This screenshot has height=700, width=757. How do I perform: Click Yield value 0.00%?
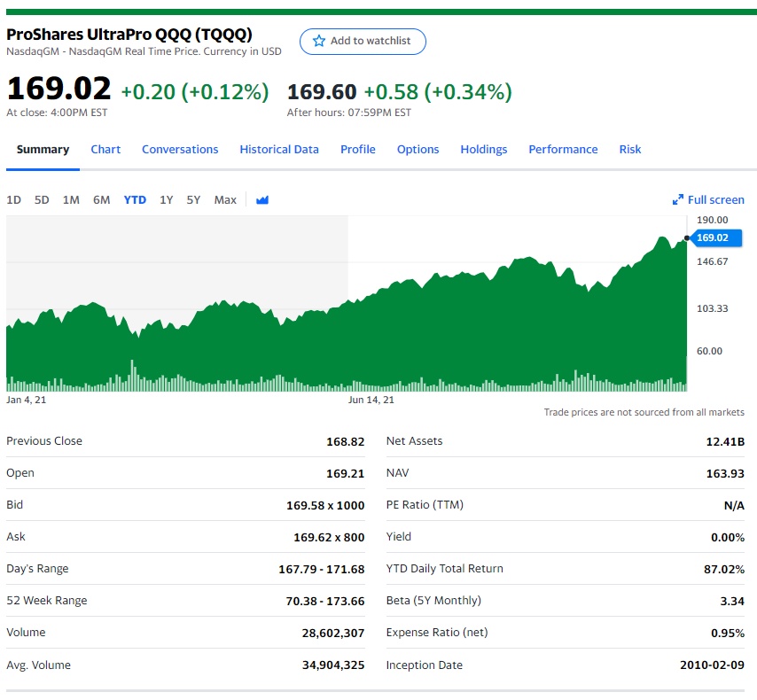728,537
